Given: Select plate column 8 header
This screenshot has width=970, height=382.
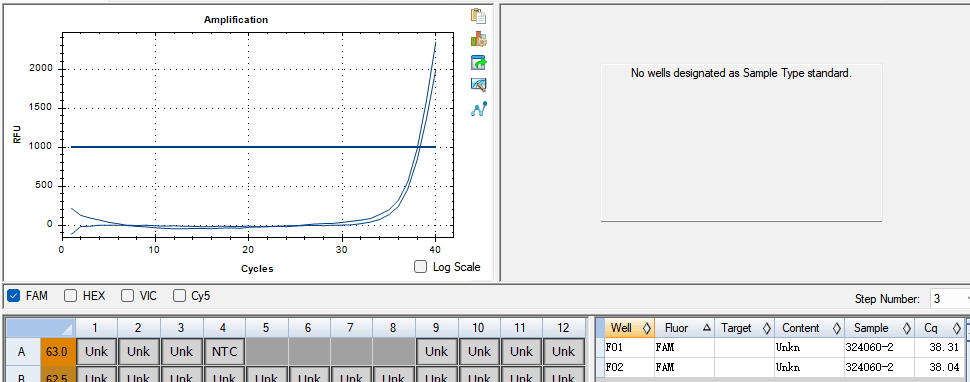Looking at the screenshot, I should coord(393,328).
